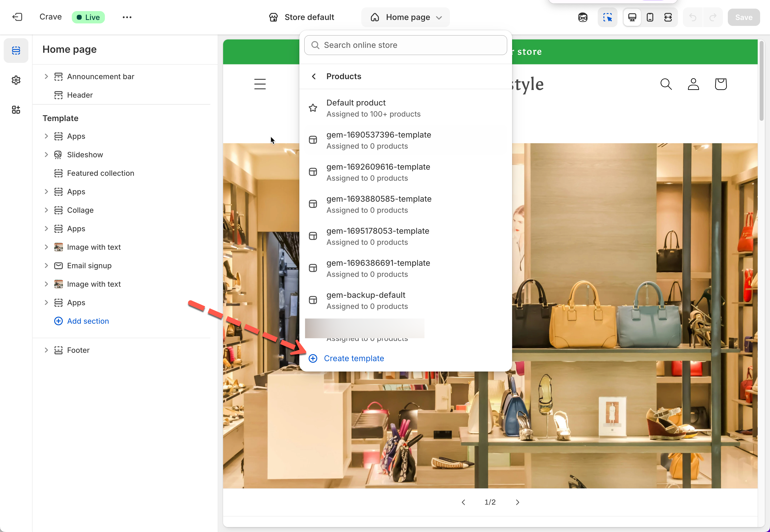The width and height of the screenshot is (770, 532).
Task: Switch to desktop preview
Action: pos(632,17)
